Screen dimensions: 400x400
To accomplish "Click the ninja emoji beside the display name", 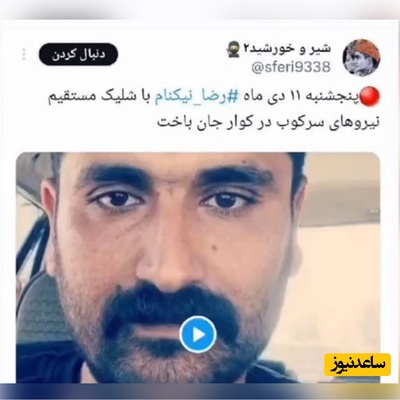I will pos(235,50).
